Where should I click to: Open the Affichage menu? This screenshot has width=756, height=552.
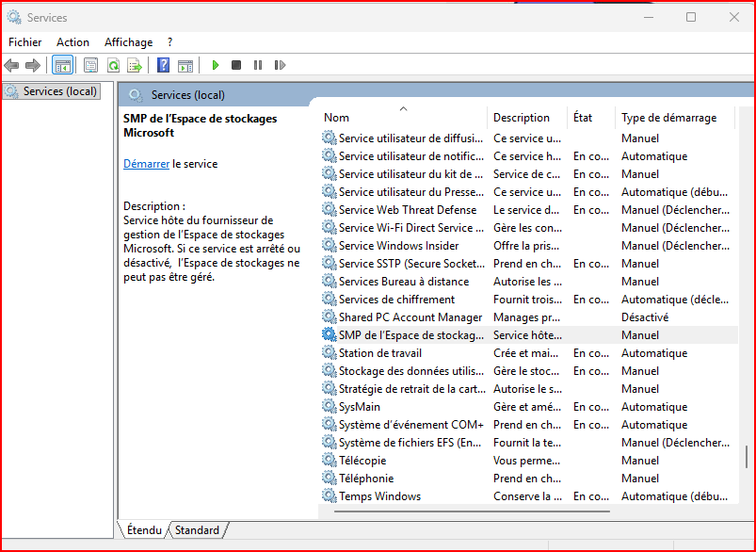128,42
